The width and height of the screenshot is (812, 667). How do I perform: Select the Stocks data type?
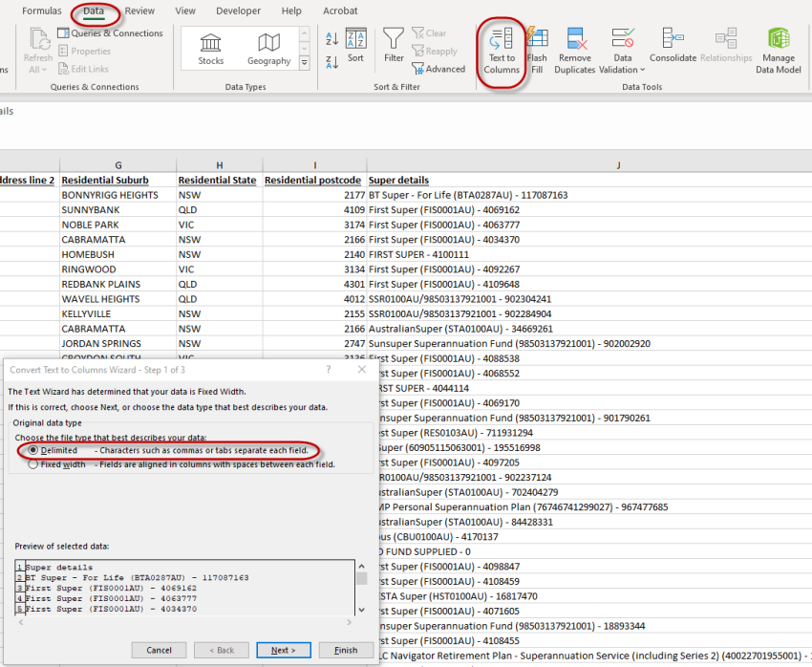click(x=211, y=50)
